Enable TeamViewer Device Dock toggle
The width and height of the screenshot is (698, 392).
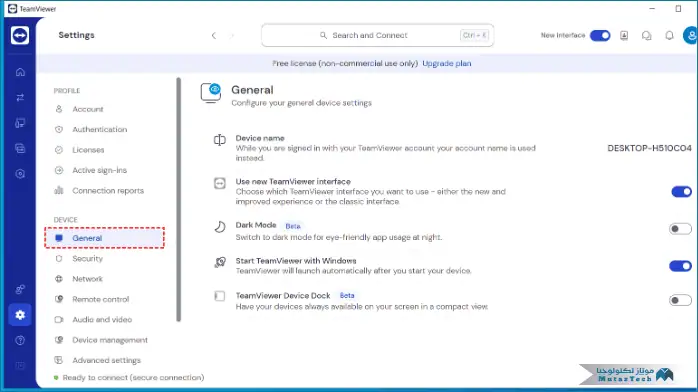pyautogui.click(x=680, y=300)
